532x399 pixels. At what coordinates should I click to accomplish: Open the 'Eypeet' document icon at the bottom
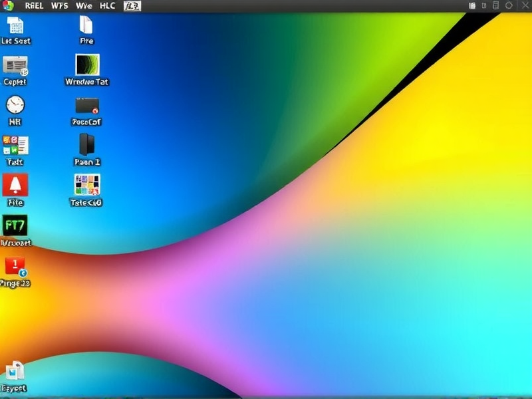[x=15, y=371]
